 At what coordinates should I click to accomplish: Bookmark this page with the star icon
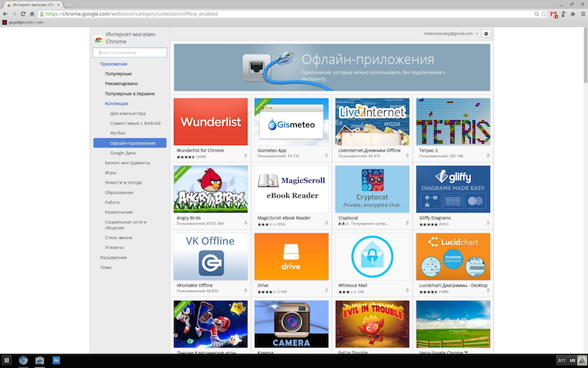point(544,14)
